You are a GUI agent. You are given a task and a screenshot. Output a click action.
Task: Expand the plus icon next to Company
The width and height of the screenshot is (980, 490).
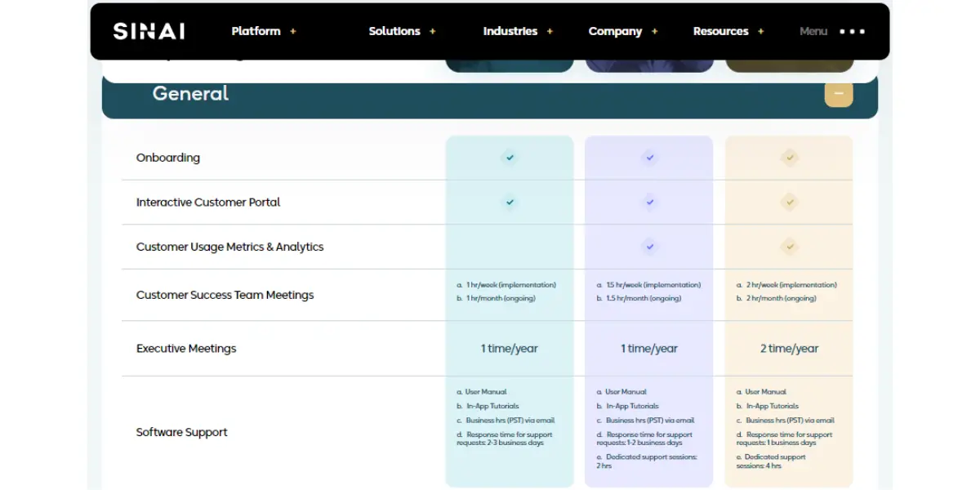[x=654, y=31]
